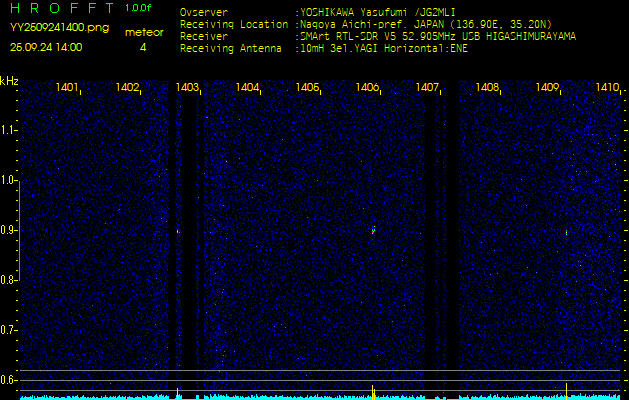Click the 'Receiver' field label
The height and width of the screenshot is (400, 629).
(x=204, y=37)
